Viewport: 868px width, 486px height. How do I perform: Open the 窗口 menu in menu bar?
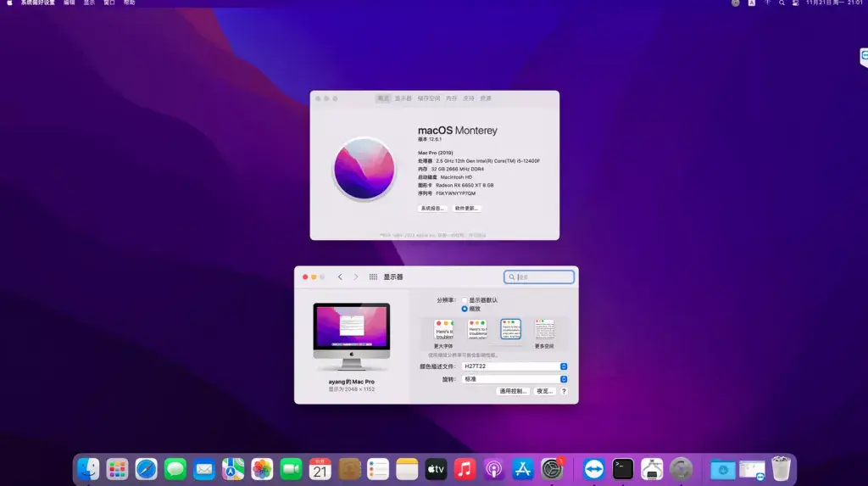pyautogui.click(x=109, y=3)
